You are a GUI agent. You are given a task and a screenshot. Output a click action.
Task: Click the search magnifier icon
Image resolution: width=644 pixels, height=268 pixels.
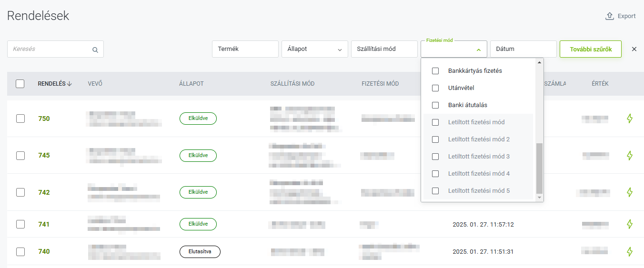coord(95,50)
